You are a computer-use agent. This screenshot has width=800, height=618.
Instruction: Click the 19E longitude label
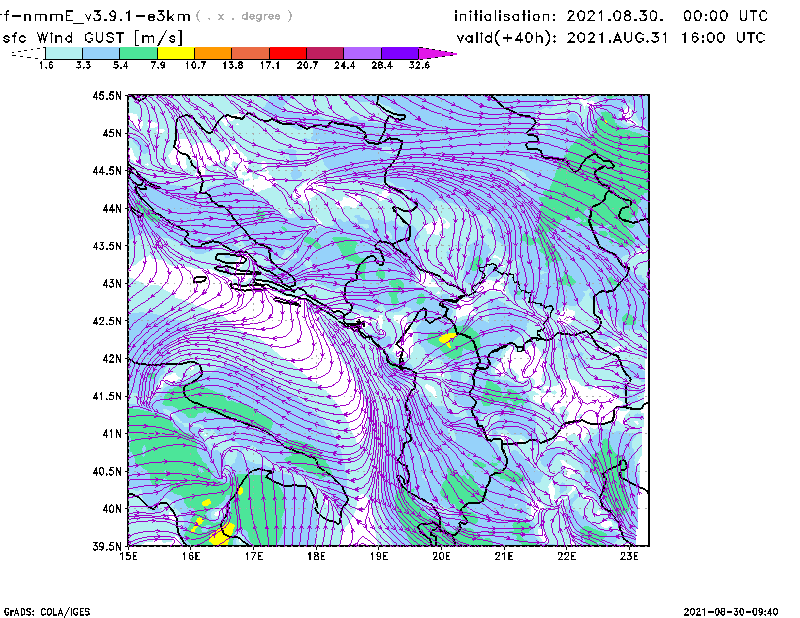pyautogui.click(x=379, y=556)
